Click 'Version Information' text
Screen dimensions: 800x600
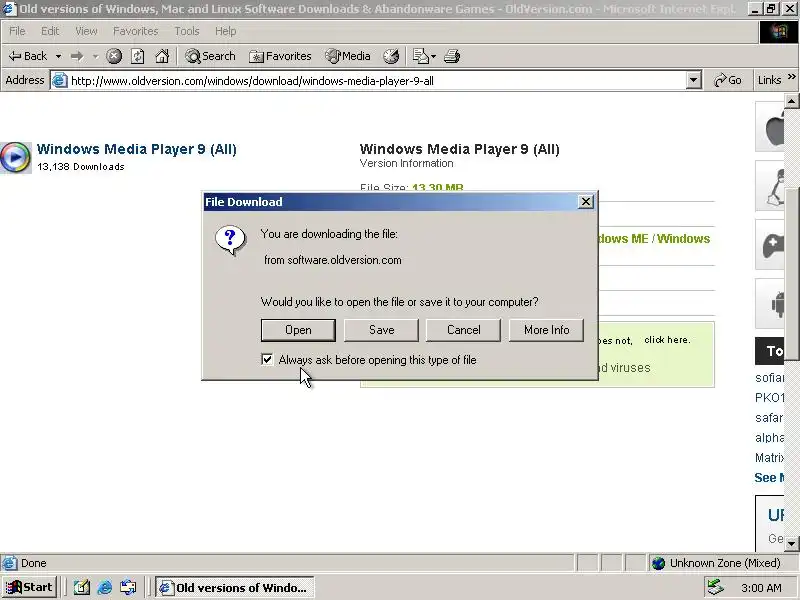coord(407,163)
